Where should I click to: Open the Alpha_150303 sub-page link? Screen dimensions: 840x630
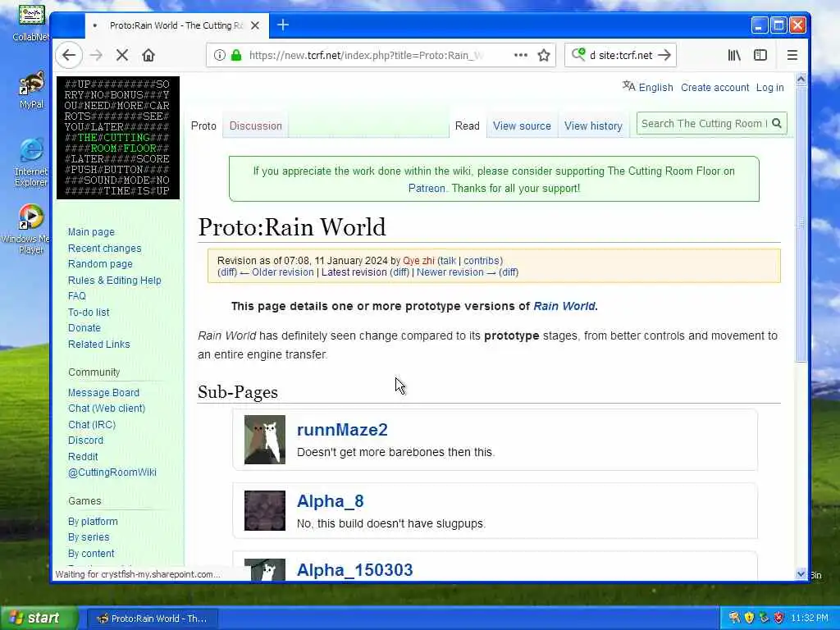(x=354, y=569)
